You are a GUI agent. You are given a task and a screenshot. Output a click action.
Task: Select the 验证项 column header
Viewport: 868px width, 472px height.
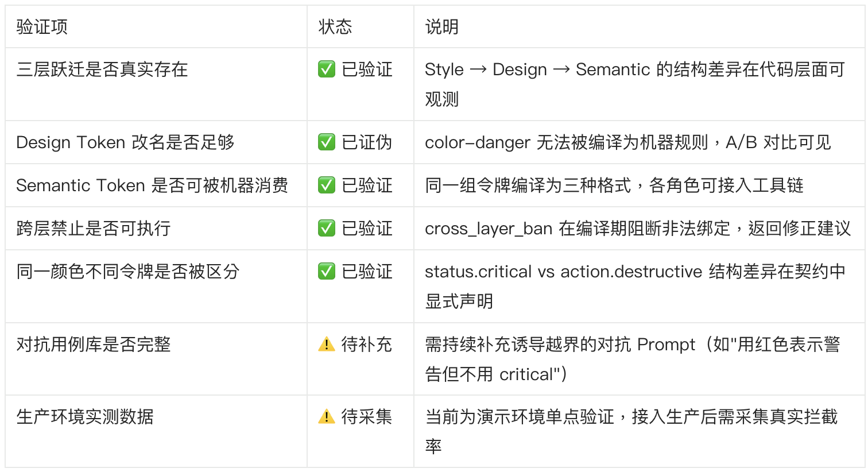(42, 26)
